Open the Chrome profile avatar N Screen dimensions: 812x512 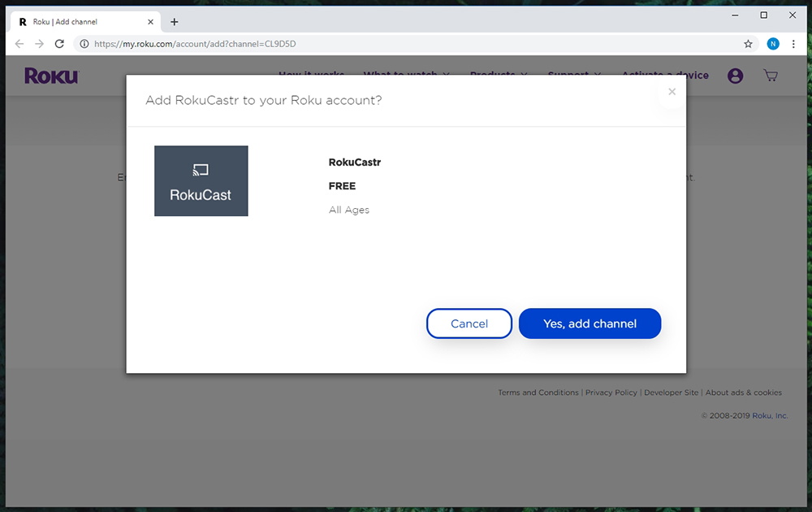[x=773, y=44]
